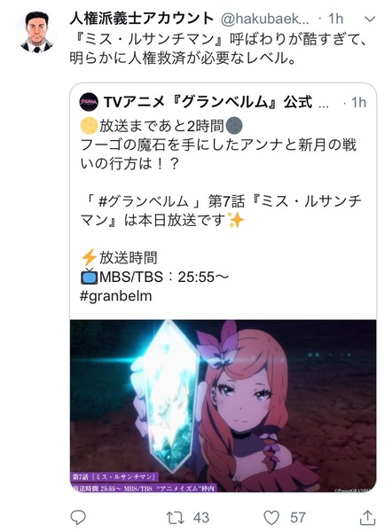
Task: Like the tweet with the heart icon
Action: tap(271, 518)
